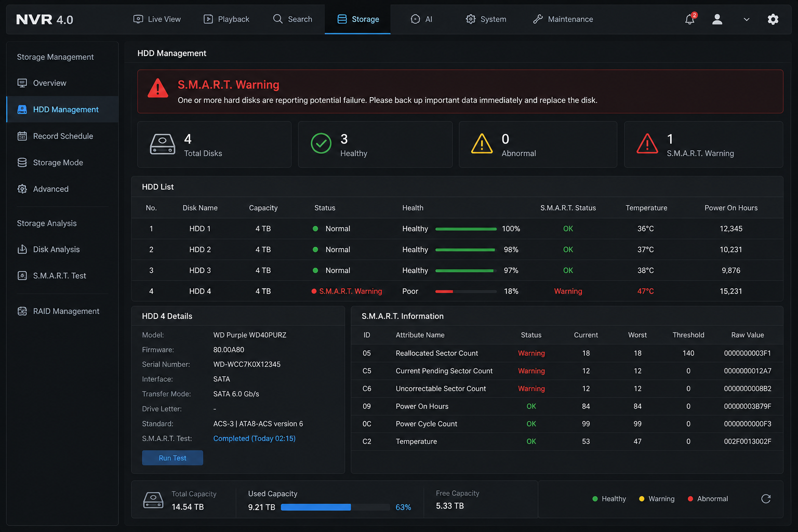The width and height of the screenshot is (798, 532).
Task: Click the Run Test button
Action: (x=172, y=458)
